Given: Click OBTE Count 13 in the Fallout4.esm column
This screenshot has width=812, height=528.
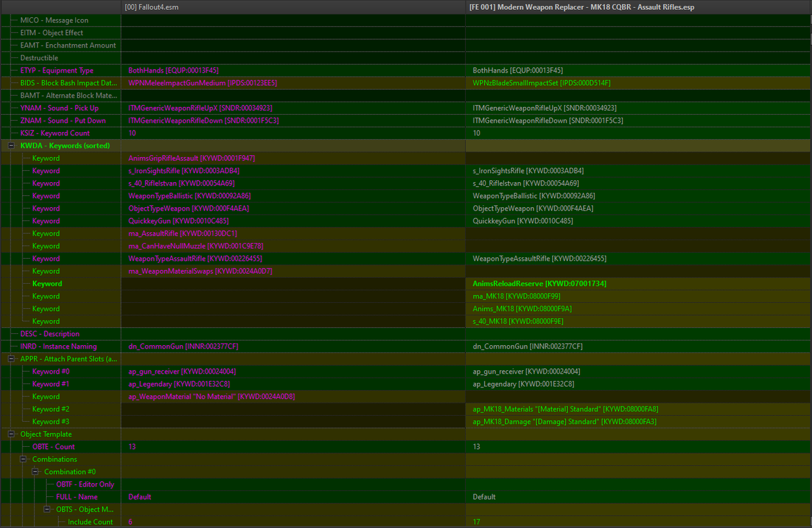Looking at the screenshot, I should 133,446.
